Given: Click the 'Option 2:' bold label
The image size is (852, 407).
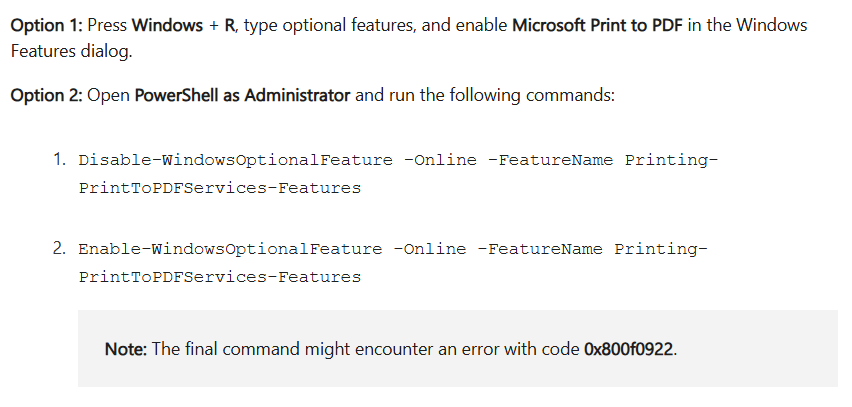Looking at the screenshot, I should click(x=47, y=95).
